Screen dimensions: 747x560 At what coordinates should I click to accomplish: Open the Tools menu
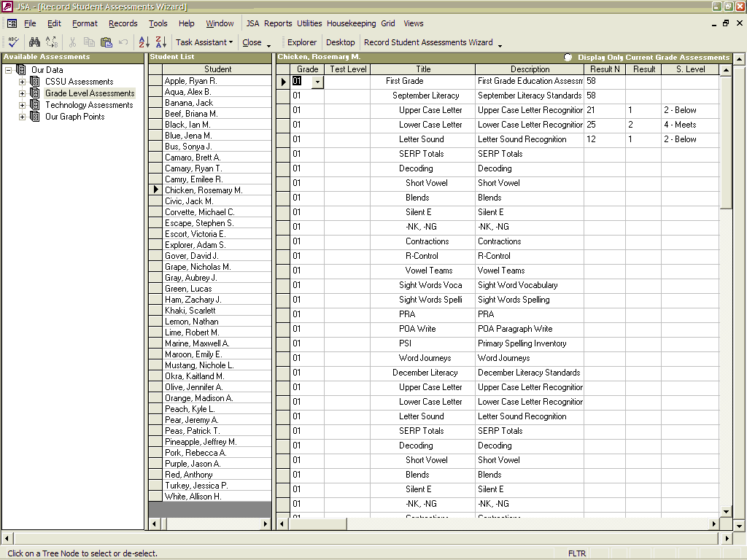point(158,23)
